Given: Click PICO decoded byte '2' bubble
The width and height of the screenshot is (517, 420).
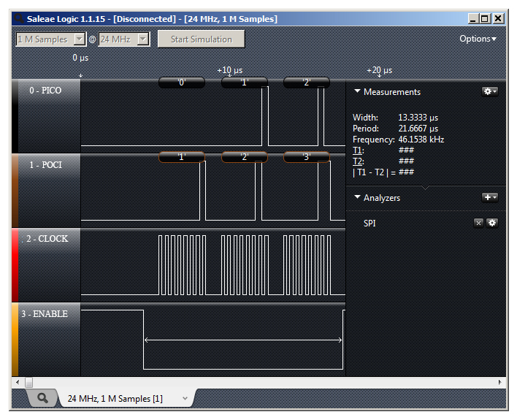Looking at the screenshot, I should [307, 83].
